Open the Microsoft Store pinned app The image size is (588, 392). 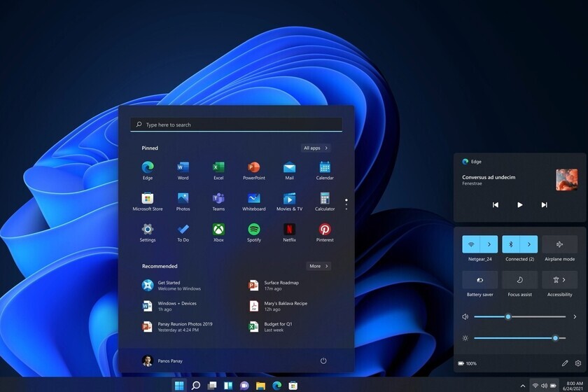148,202
